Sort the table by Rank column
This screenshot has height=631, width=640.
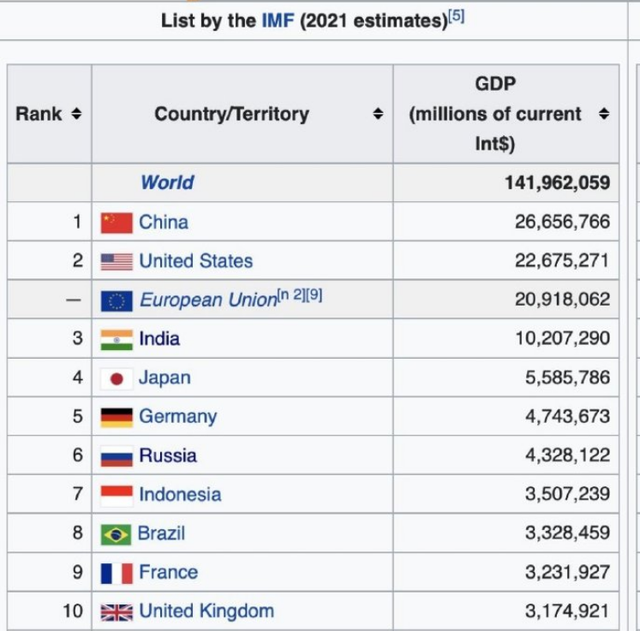[x=76, y=114]
